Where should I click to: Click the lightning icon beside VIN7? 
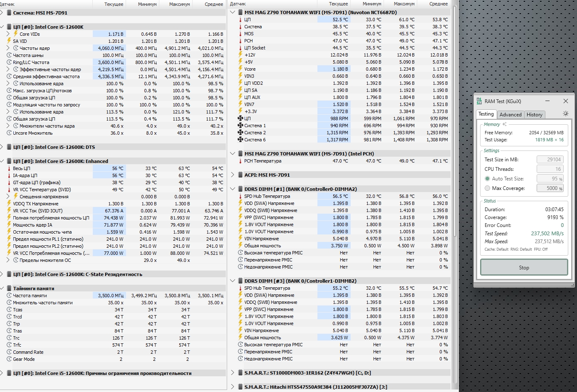240,104
